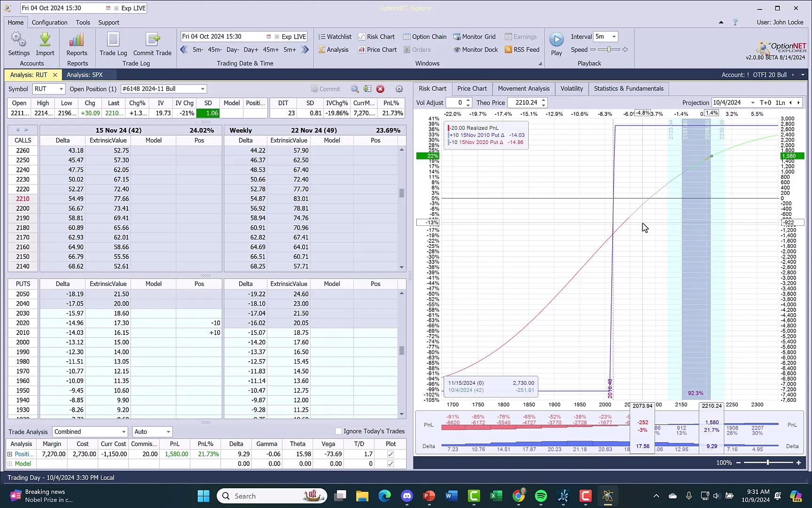Adjust the playback Speed slider

pyautogui.click(x=609, y=49)
